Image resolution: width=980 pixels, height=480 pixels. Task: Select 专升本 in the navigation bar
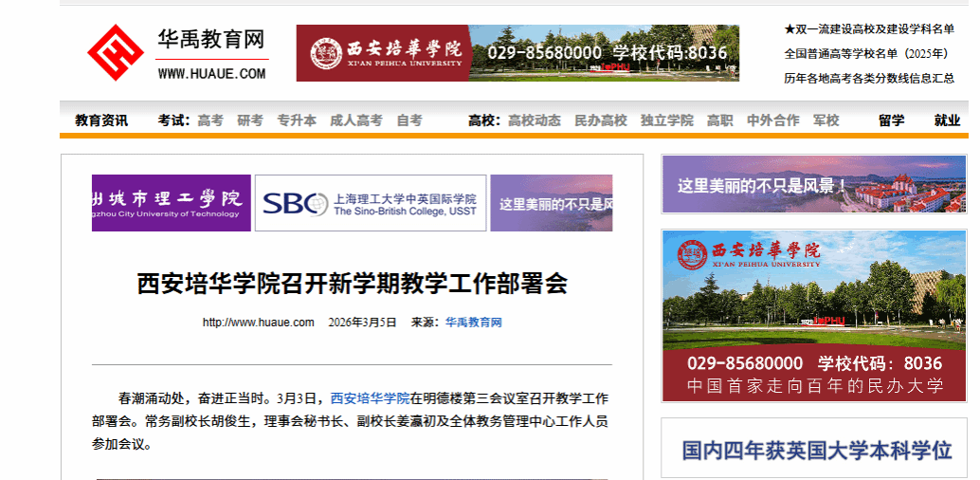coord(297,120)
